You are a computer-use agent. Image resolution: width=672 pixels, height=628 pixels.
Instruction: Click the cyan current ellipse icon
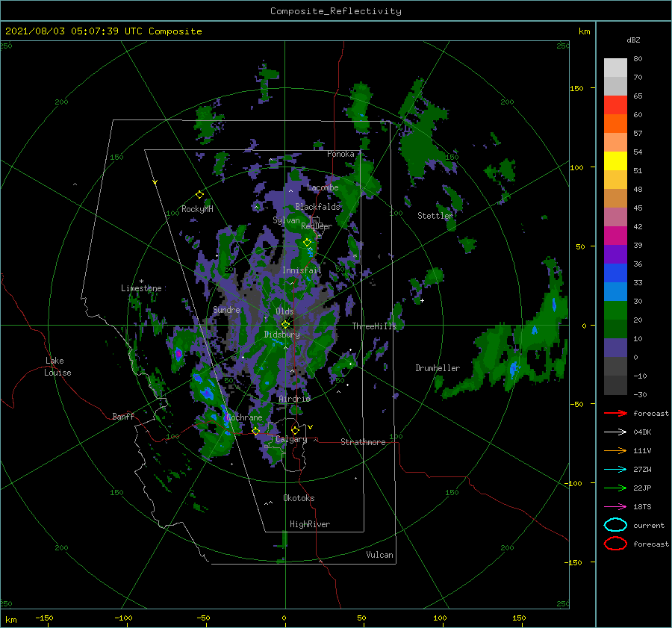(615, 525)
